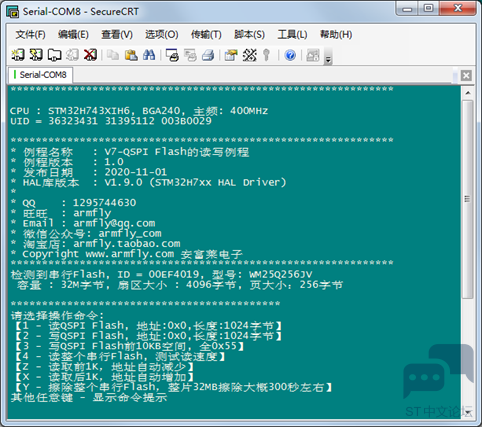Click Connect in Tab folder icon

click(54, 55)
